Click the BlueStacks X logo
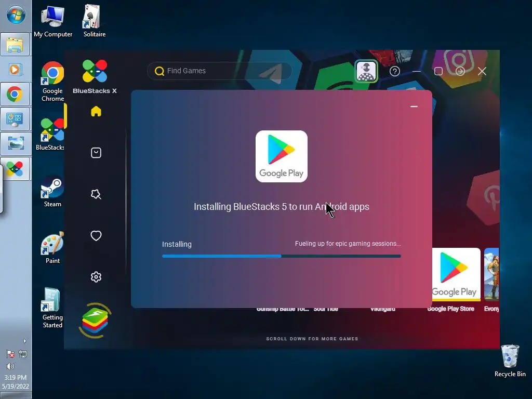The image size is (532, 399). click(x=95, y=76)
